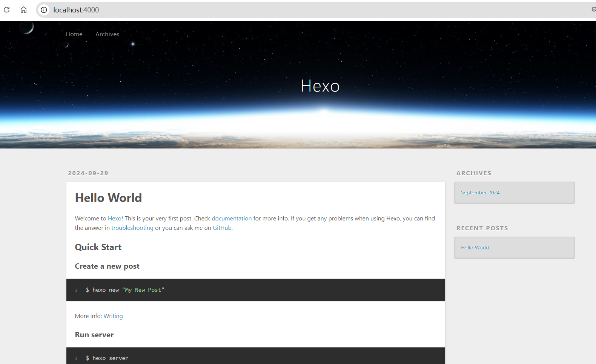Click the ARCHIVES sidebar heading
This screenshot has height=364, width=596.
[x=474, y=173]
